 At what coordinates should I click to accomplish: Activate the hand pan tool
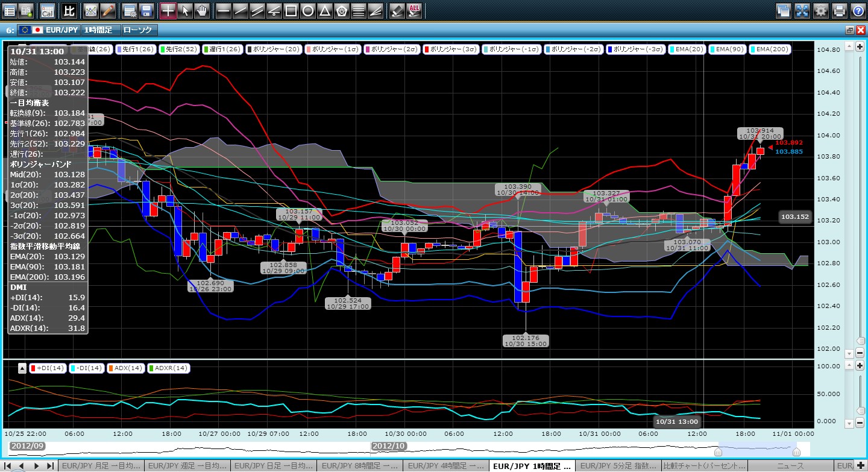202,10
